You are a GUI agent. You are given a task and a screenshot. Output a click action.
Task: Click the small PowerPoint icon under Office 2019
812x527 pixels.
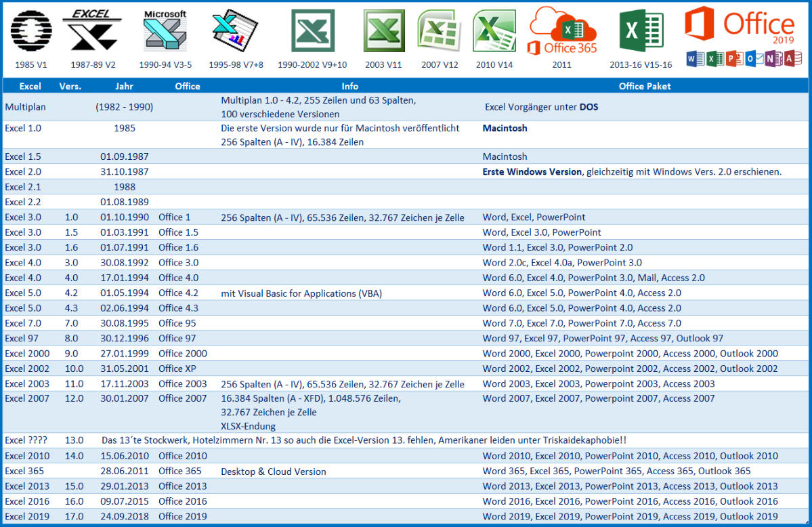[x=734, y=58]
